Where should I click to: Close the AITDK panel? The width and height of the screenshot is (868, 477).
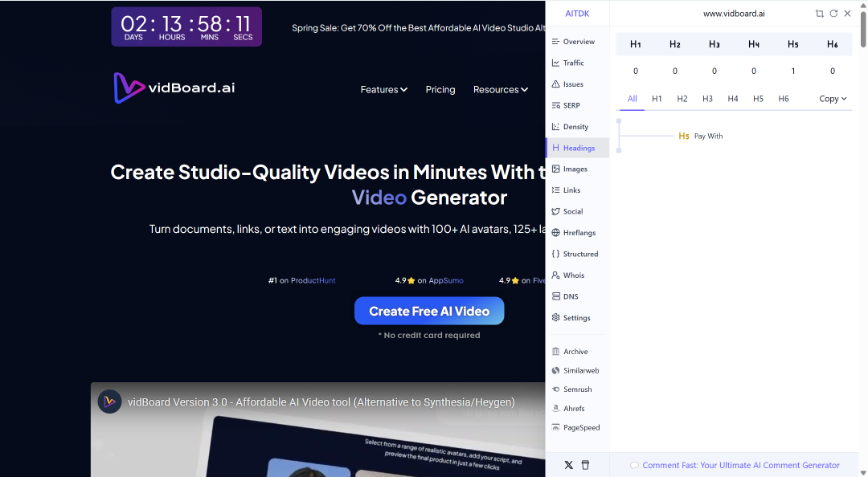[x=848, y=14]
